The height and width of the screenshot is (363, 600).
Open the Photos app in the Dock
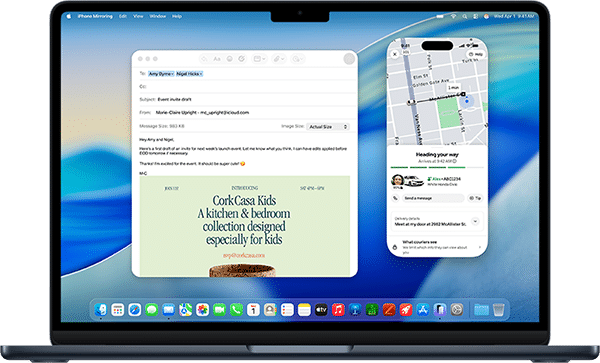(x=202, y=309)
